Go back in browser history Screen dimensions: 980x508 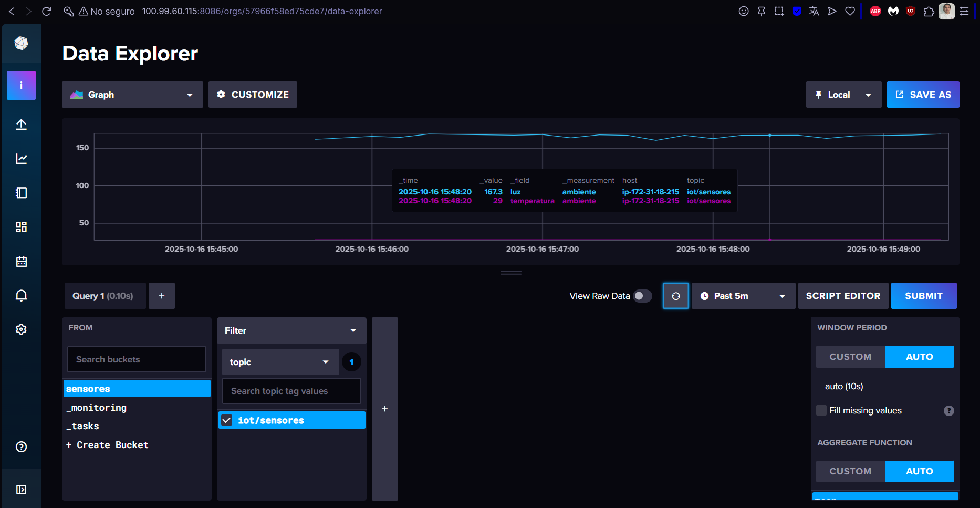[12, 11]
